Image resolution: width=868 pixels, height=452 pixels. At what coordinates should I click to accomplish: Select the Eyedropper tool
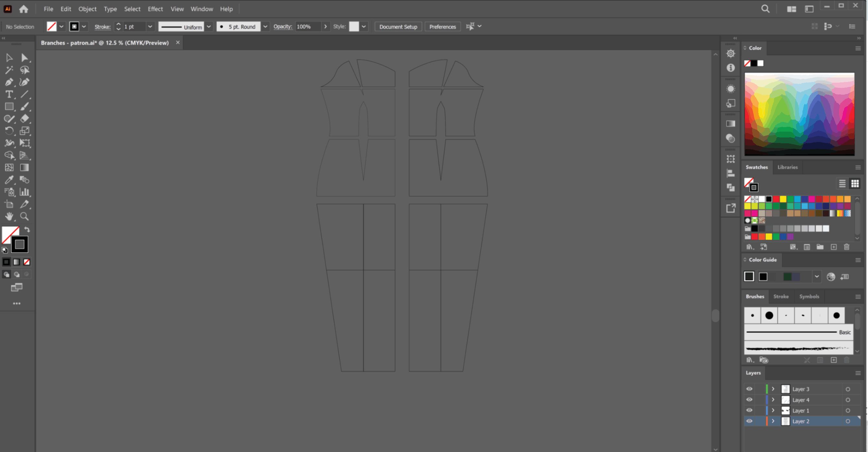click(x=9, y=180)
